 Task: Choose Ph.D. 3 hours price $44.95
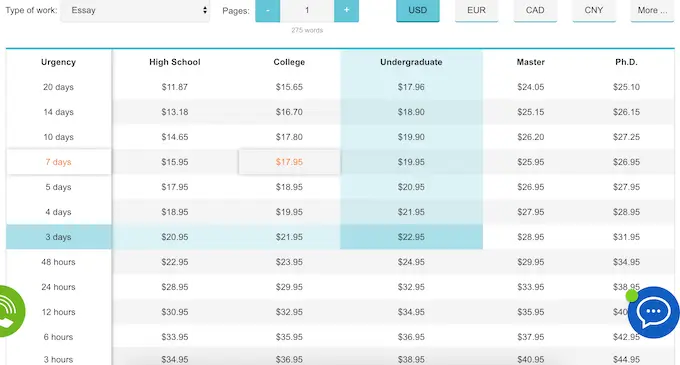tap(626, 359)
